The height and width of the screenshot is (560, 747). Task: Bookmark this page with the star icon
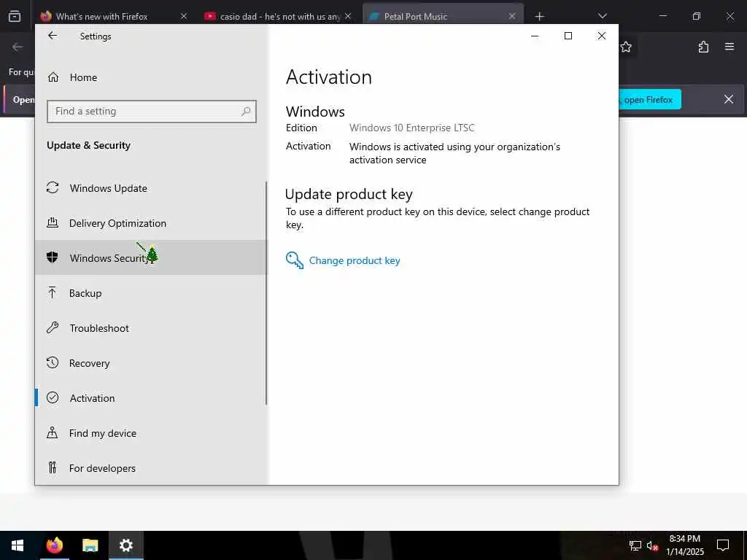pyautogui.click(x=626, y=47)
